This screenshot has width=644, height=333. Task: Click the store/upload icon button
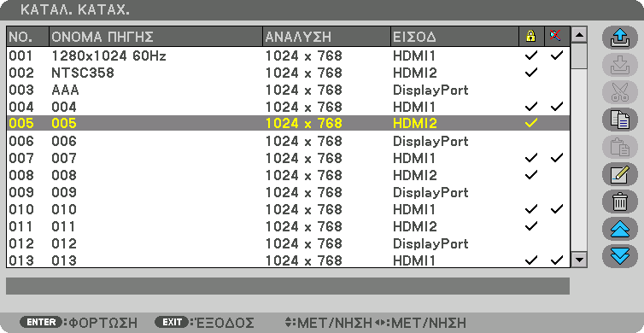[620, 38]
